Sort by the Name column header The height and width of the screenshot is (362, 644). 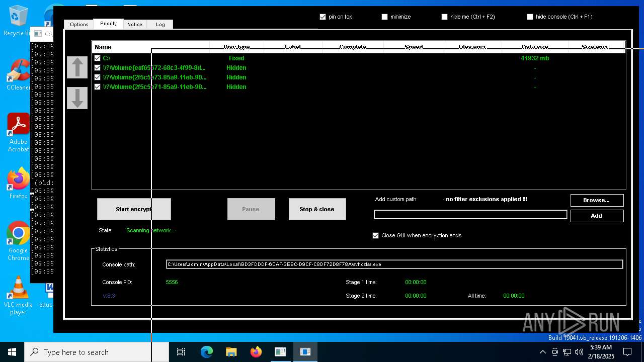[x=150, y=47]
